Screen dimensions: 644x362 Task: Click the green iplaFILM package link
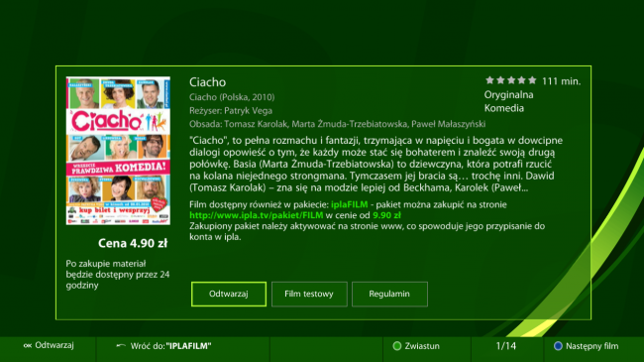[350, 204]
